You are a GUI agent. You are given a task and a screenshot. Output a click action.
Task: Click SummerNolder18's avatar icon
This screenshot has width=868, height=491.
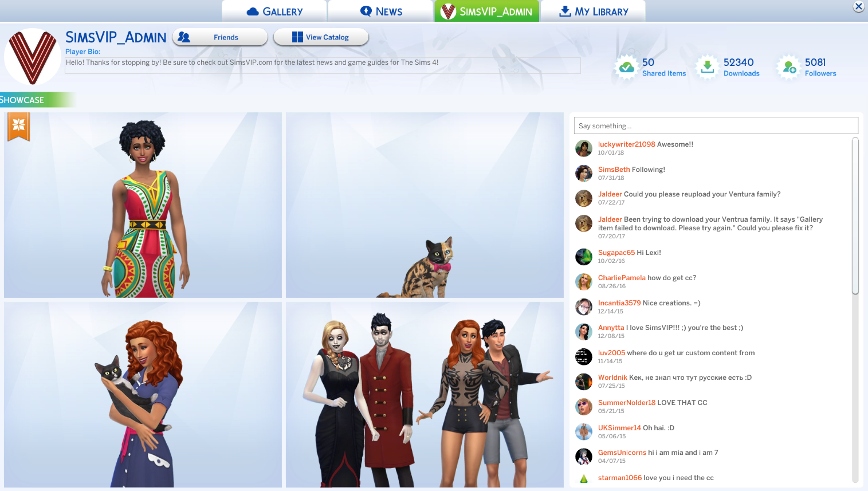click(584, 407)
